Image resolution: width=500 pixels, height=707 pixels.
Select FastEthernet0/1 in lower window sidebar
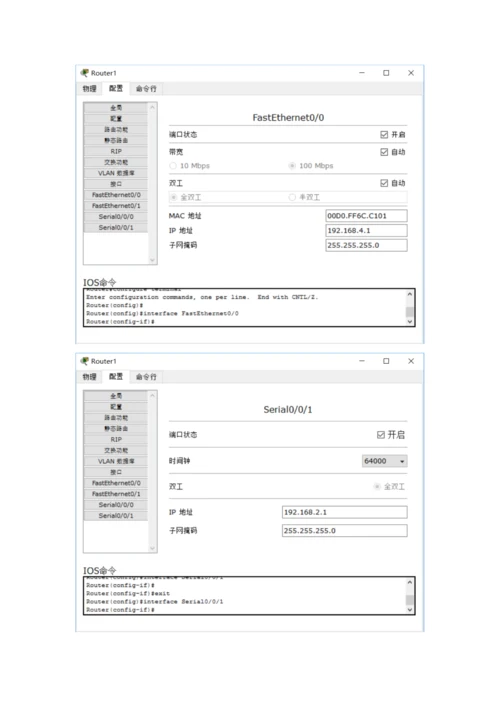pyautogui.click(x=116, y=494)
